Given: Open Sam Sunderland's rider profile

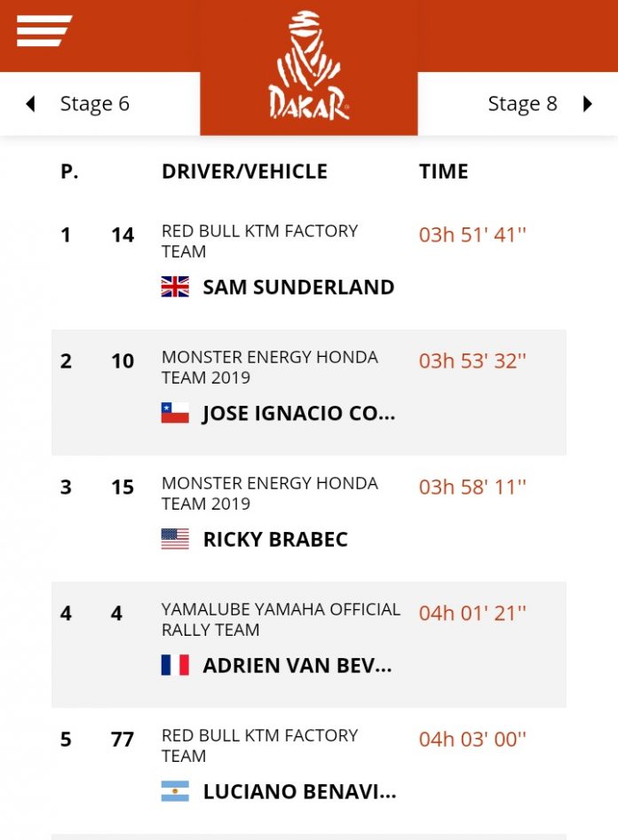Looking at the screenshot, I should (x=298, y=287).
